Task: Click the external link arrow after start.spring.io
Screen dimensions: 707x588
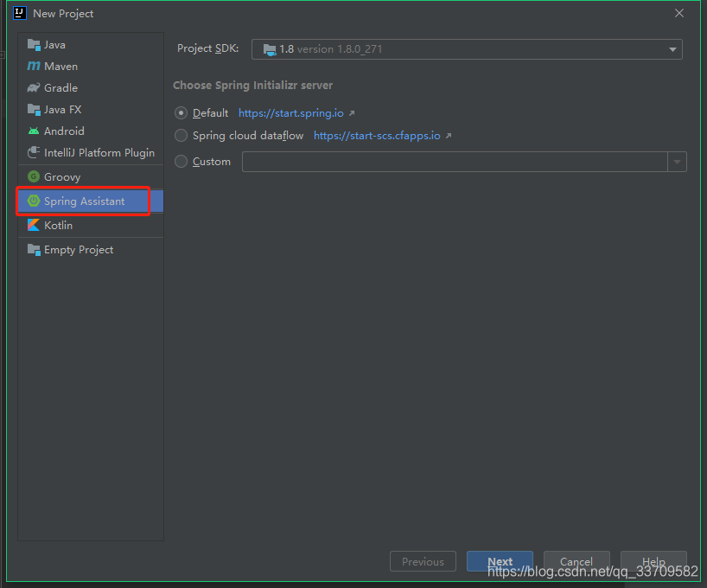Action: click(x=352, y=113)
